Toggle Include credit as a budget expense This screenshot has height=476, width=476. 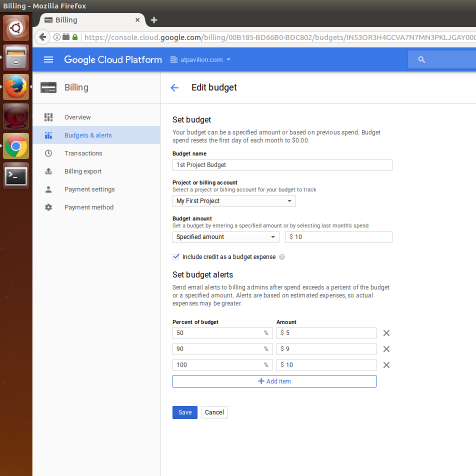(176, 257)
